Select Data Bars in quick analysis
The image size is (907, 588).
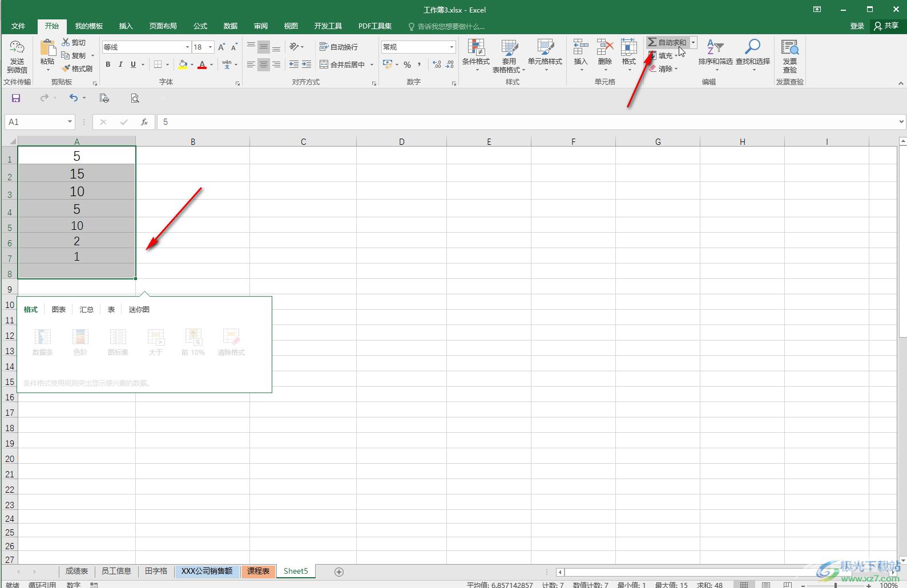43,342
